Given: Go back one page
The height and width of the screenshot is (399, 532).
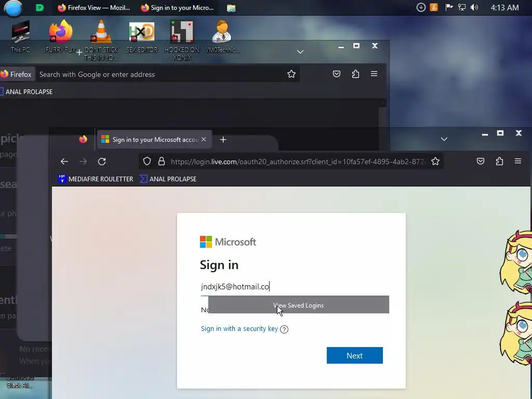Looking at the screenshot, I should point(64,162).
